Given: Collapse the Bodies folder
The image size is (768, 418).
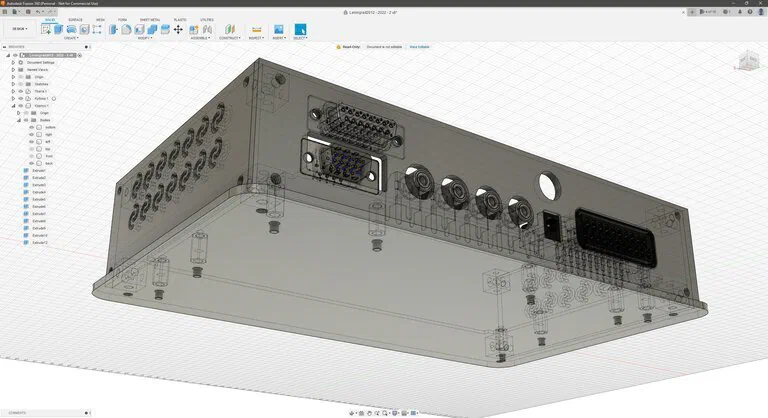Looking at the screenshot, I should pyautogui.click(x=19, y=120).
